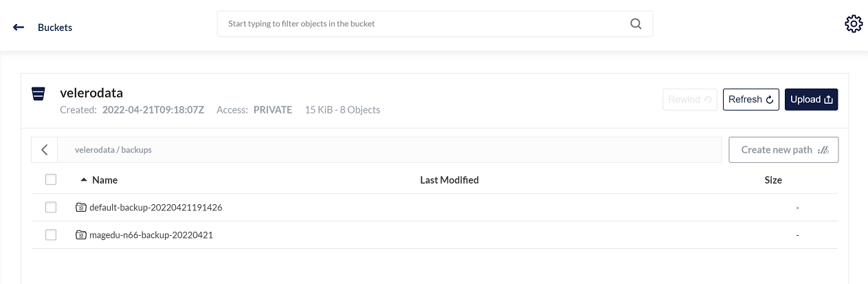Click the velerodata bucket icon
This screenshot has width=868, height=284.
pyautogui.click(x=38, y=94)
